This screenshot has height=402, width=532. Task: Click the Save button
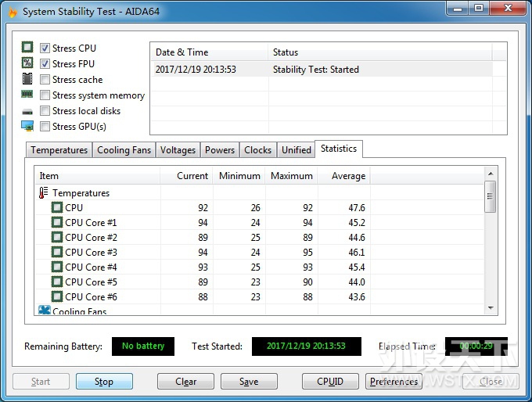pyautogui.click(x=249, y=382)
